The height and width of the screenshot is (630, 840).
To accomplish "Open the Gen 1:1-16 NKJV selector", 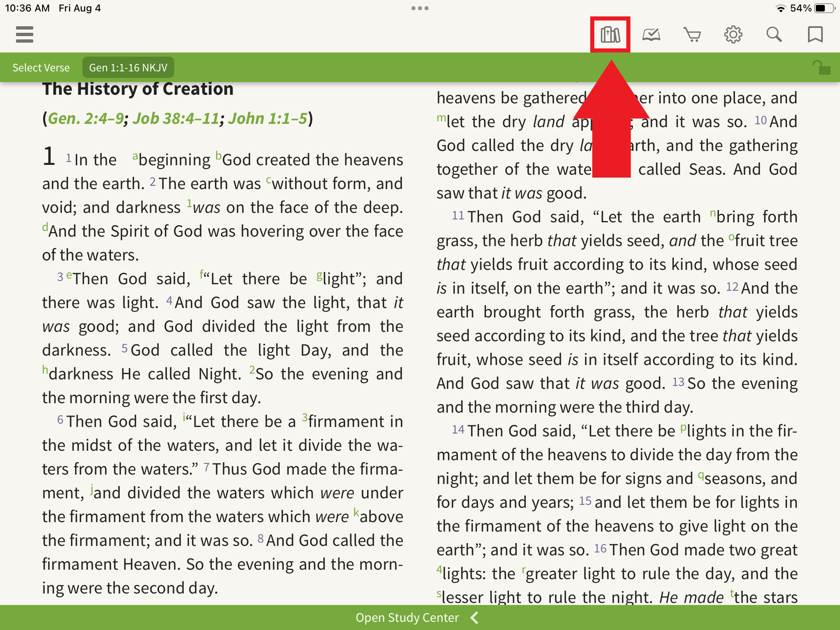I will coord(128,68).
